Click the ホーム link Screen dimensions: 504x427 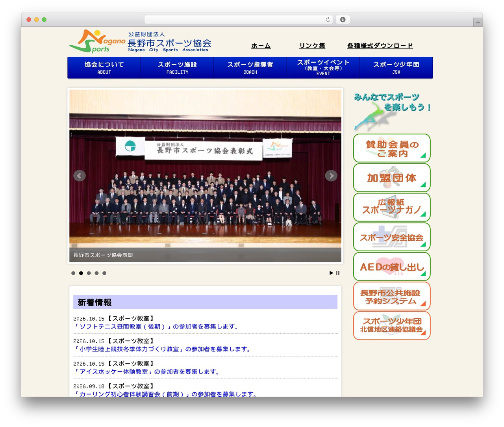pos(261,46)
